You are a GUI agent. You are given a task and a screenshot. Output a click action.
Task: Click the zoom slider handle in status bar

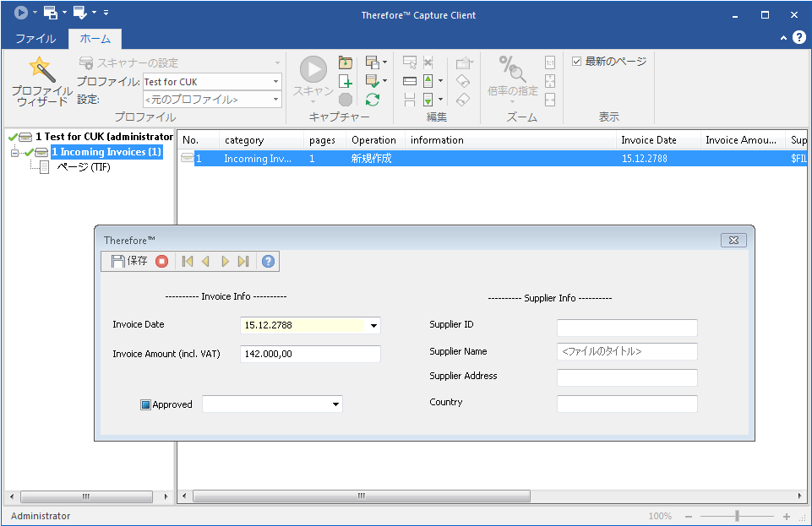(737, 516)
